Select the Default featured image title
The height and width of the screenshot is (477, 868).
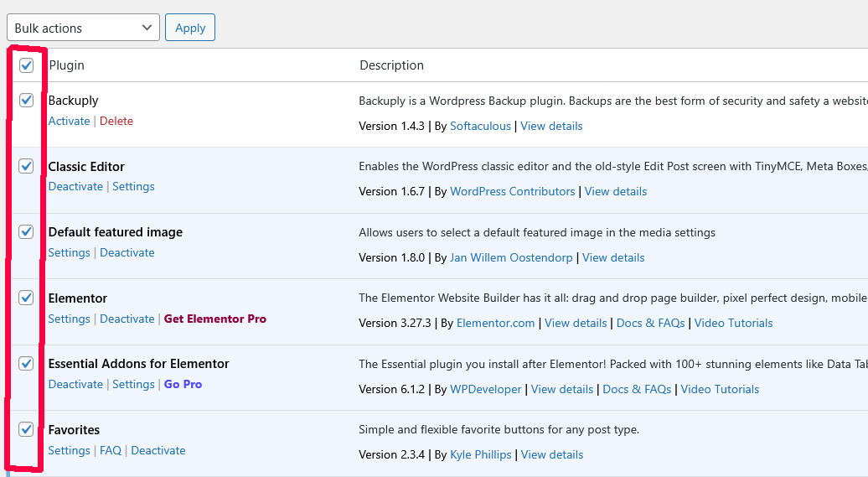pos(115,232)
